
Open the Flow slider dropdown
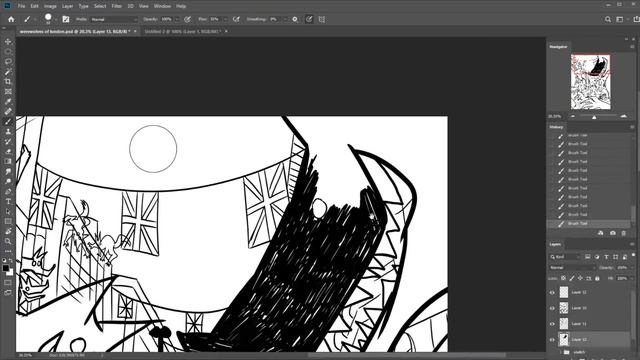tap(225, 19)
